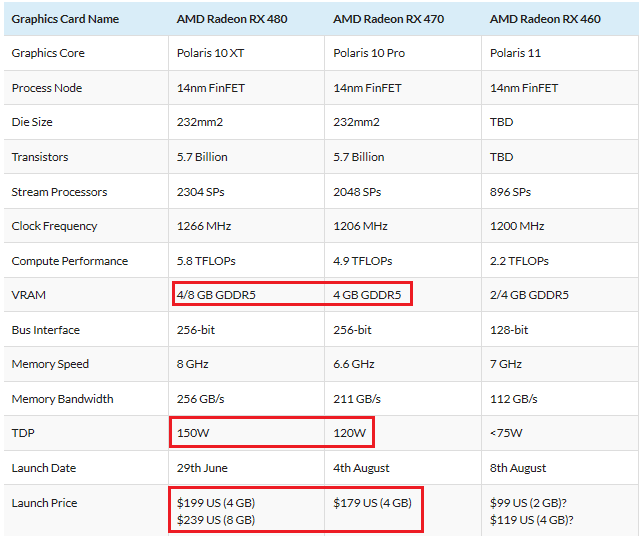This screenshot has width=640, height=540.
Task: Click the "5.8 TFLOPs" cell
Action: [x=206, y=261]
